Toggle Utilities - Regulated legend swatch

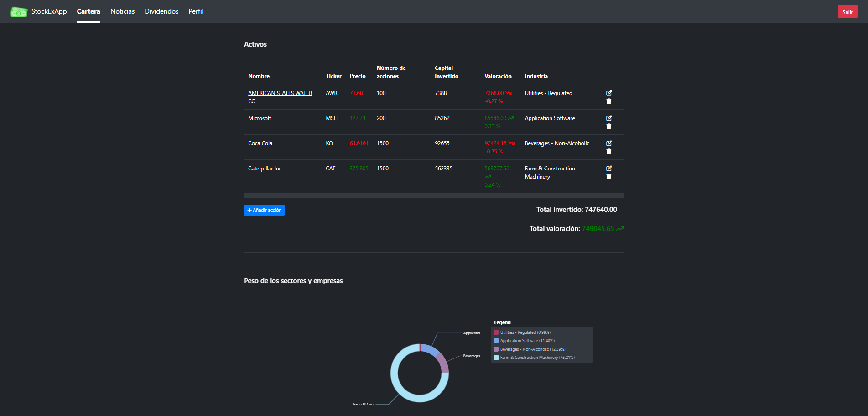pos(496,332)
